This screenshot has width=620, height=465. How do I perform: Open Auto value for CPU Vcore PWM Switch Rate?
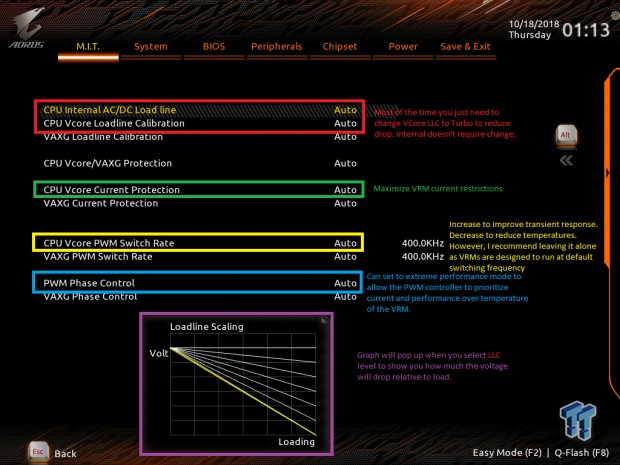coord(345,243)
